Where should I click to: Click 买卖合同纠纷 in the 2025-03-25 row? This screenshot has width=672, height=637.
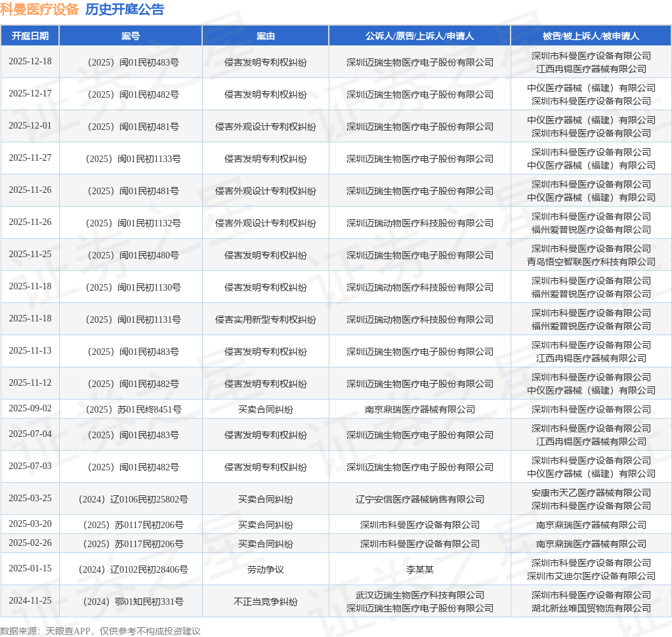[266, 499]
